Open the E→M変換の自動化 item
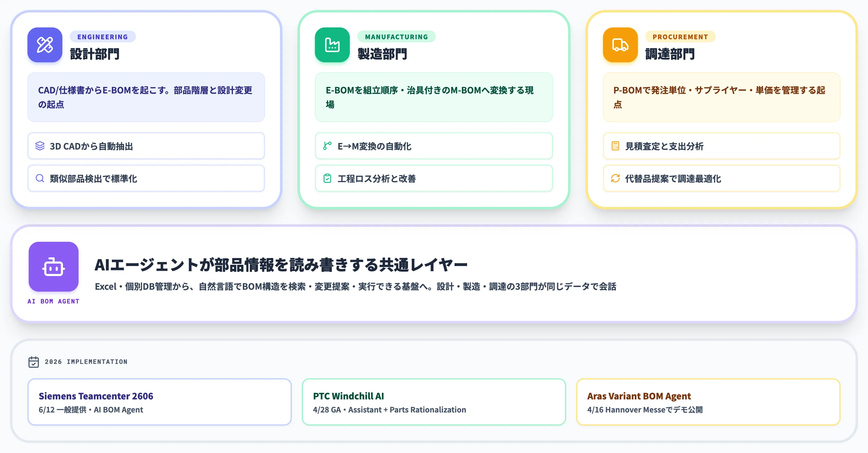 coord(434,146)
